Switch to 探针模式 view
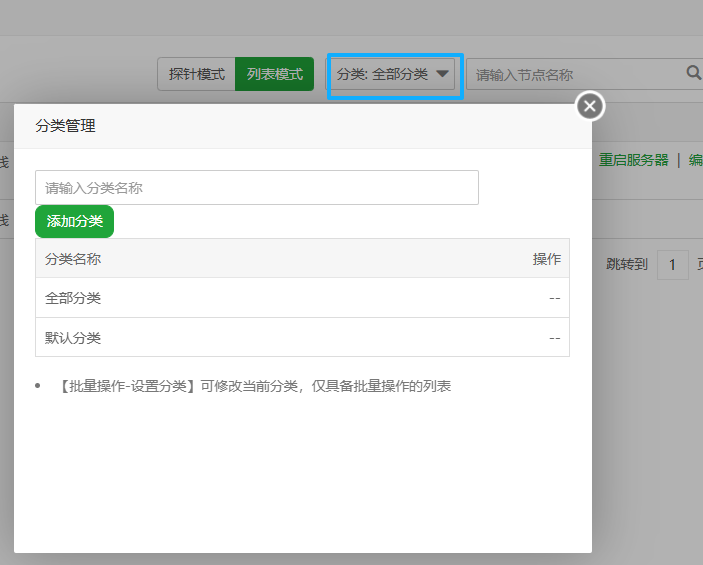703x565 pixels. 196,74
